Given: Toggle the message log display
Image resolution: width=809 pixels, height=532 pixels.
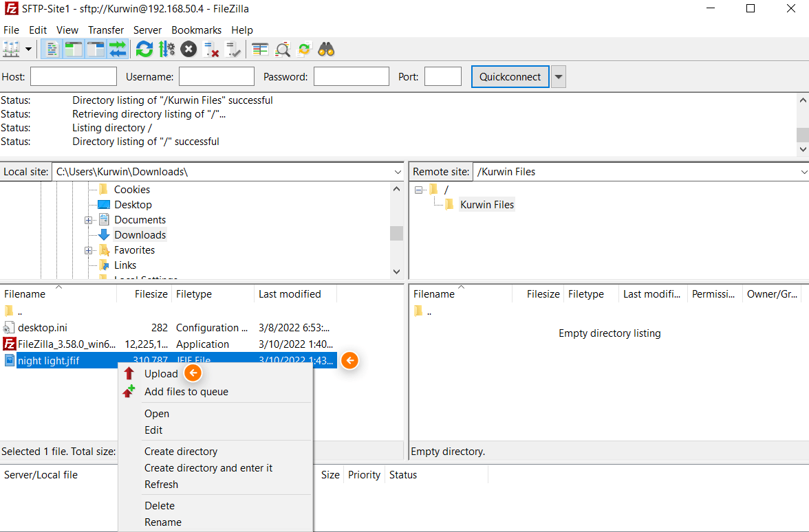Looking at the screenshot, I should pos(52,49).
